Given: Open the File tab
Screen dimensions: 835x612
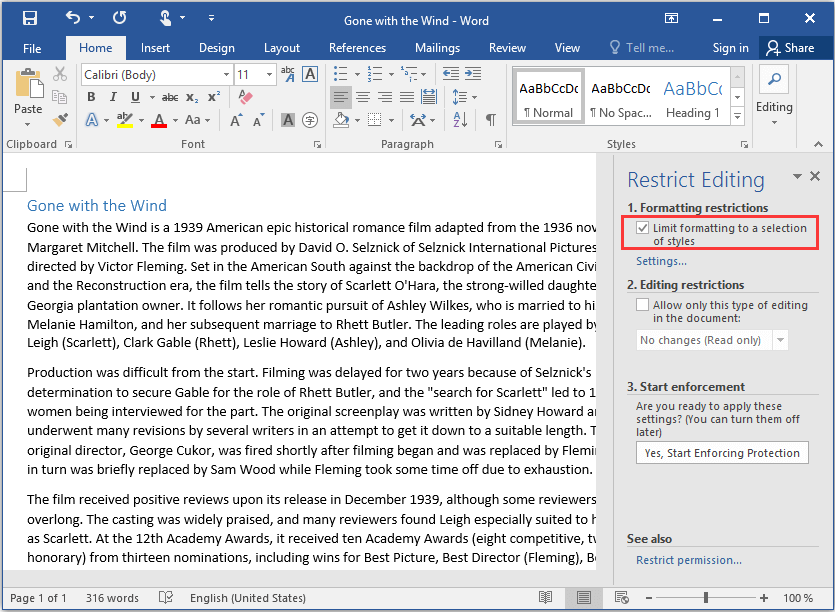Looking at the screenshot, I should click(x=32, y=48).
